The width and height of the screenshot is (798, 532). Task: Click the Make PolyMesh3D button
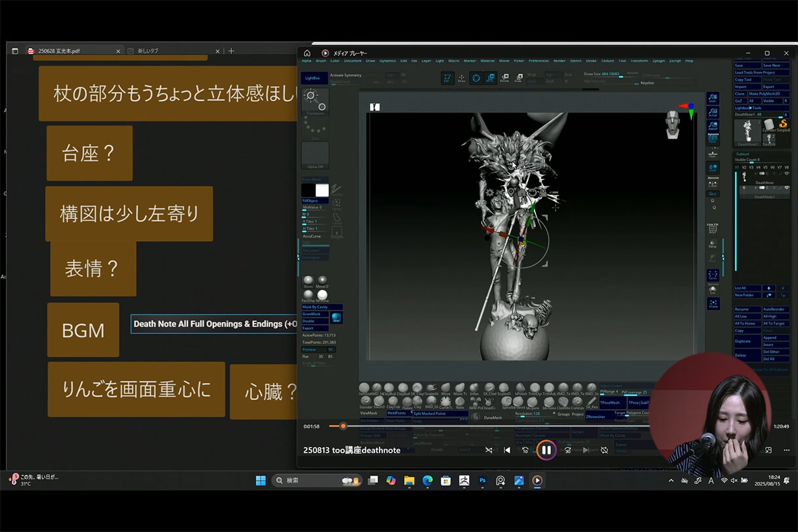pyautogui.click(x=764, y=94)
